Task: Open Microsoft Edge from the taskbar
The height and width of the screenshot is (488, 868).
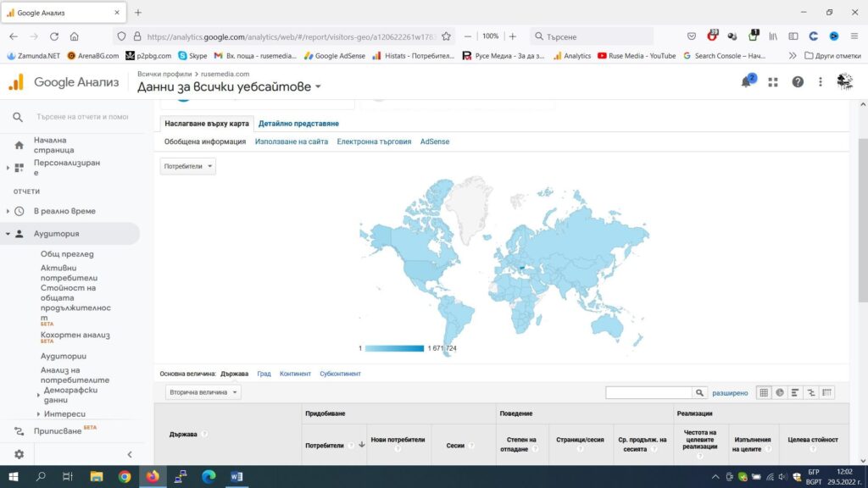Action: (209, 476)
